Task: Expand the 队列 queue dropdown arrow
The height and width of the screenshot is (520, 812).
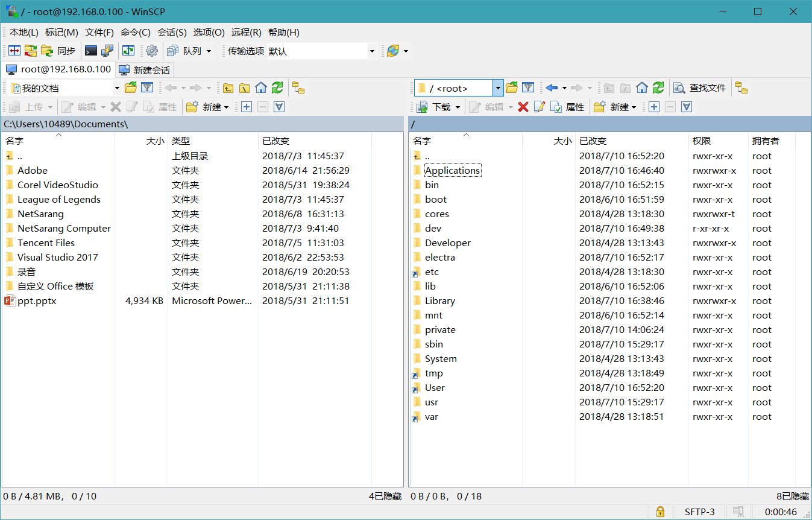Action: tap(209, 51)
